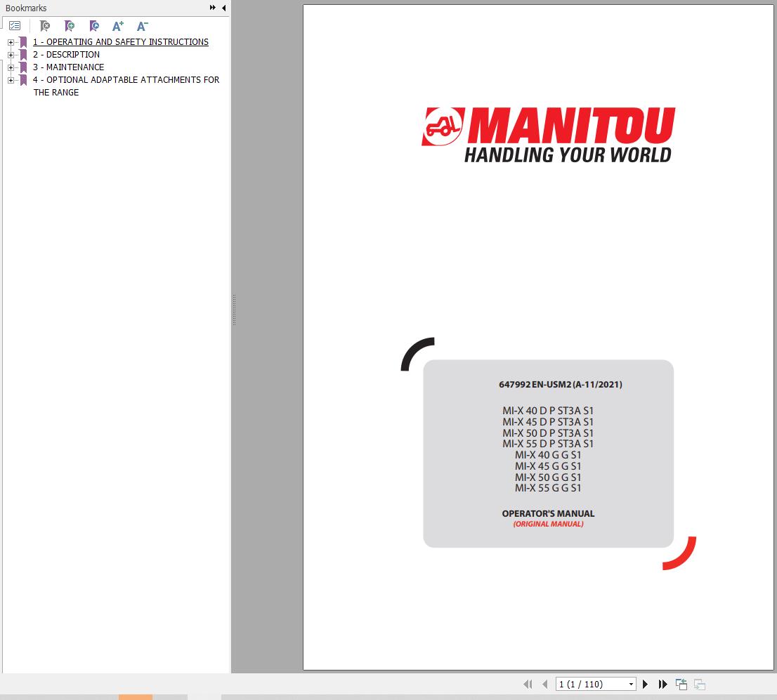
Task: Click the model text MI-X 45 D P ST3A S1
Action: [x=547, y=422]
